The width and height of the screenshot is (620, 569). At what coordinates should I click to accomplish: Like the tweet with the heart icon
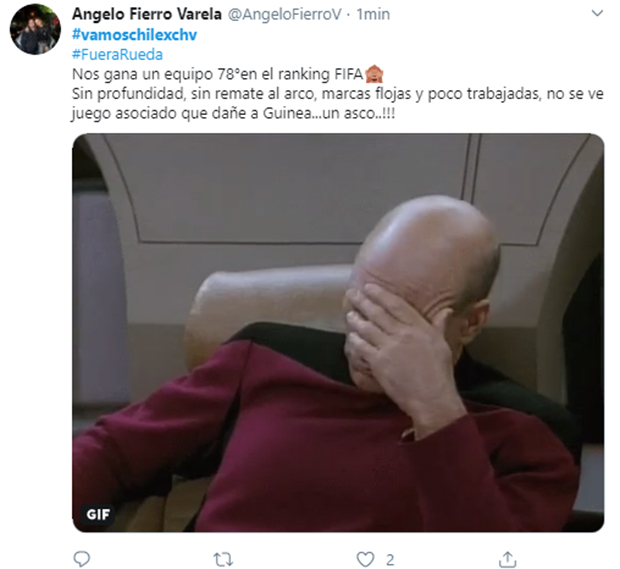pos(365,560)
